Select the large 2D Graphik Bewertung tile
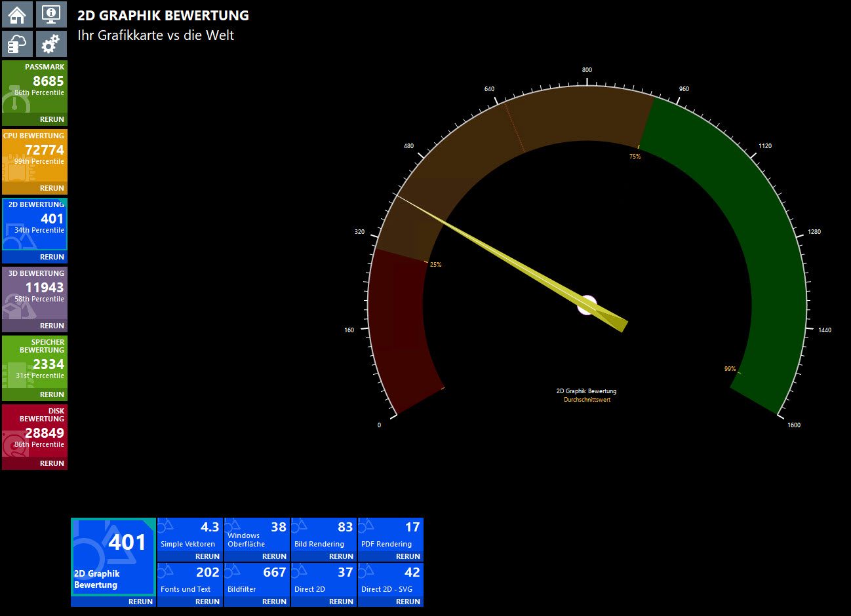This screenshot has width=851, height=616. [113, 556]
